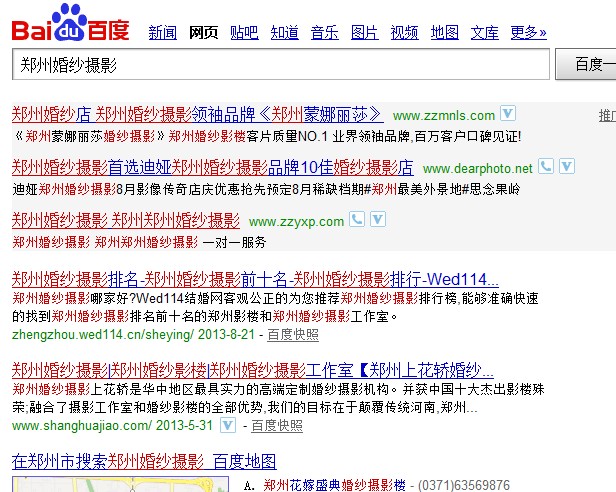Open the 更多» menu in the top navigation
Viewport: 616px width, 492px height.
[x=528, y=32]
